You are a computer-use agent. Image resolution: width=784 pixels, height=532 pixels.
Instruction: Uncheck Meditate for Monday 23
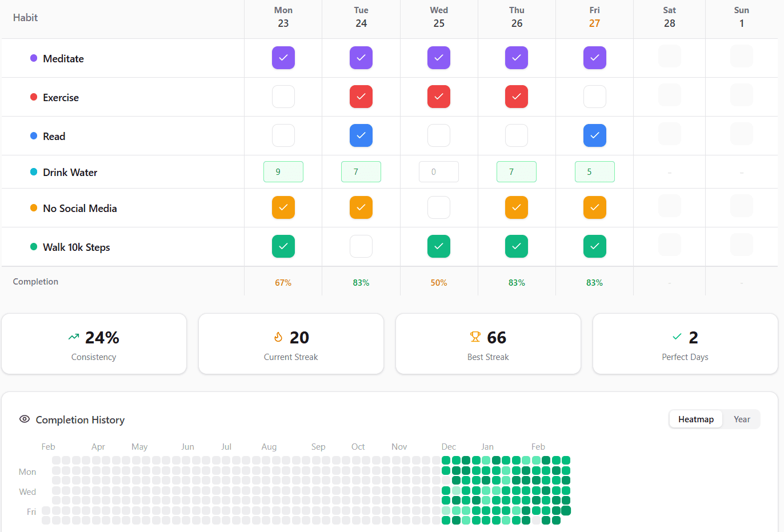283,57
